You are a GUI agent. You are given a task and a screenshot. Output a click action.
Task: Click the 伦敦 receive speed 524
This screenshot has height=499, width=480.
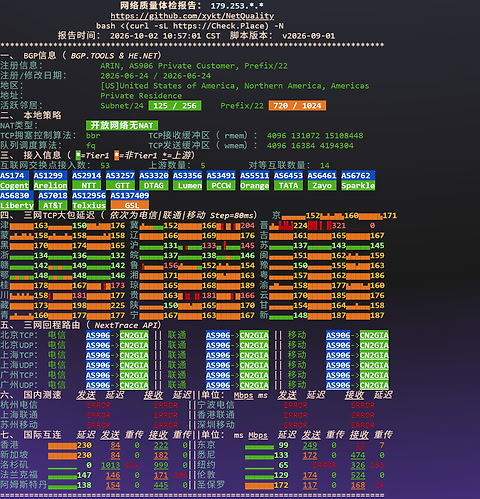pyautogui.click(x=358, y=475)
